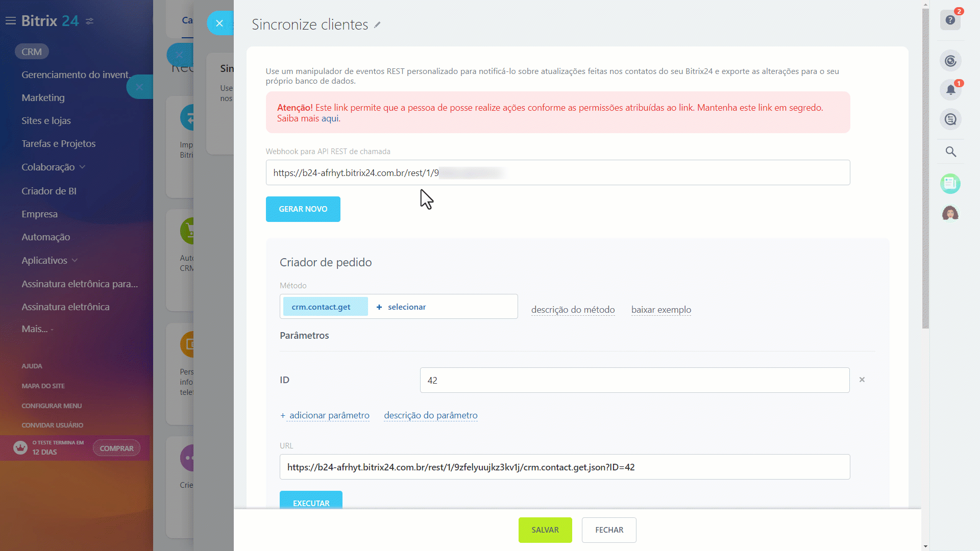Click the GERAR NOVO button

coord(303,209)
